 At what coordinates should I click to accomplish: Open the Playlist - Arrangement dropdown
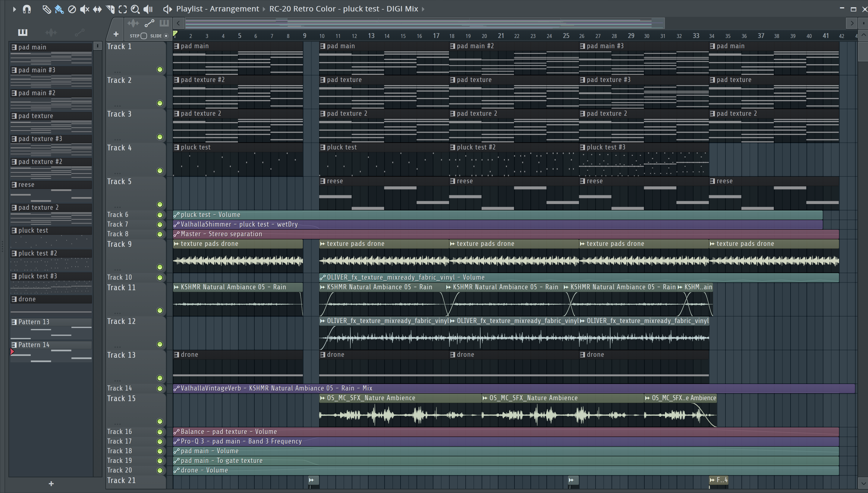click(217, 9)
